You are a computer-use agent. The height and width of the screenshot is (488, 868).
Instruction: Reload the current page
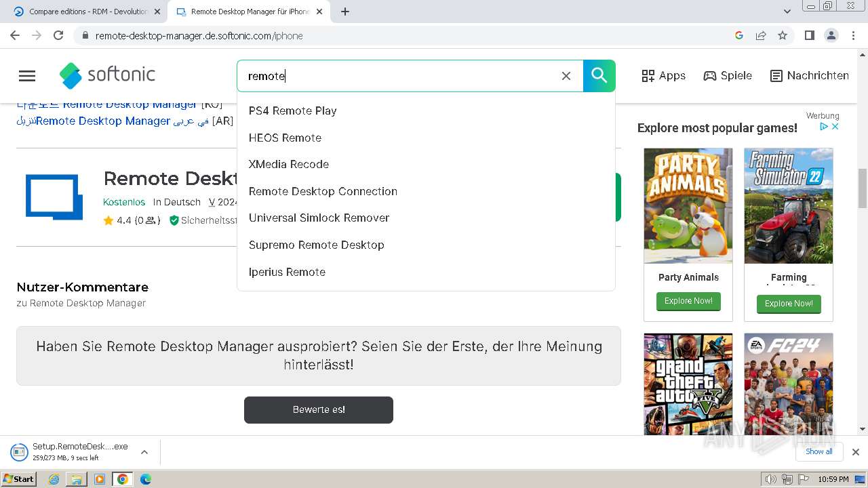pyautogui.click(x=58, y=35)
